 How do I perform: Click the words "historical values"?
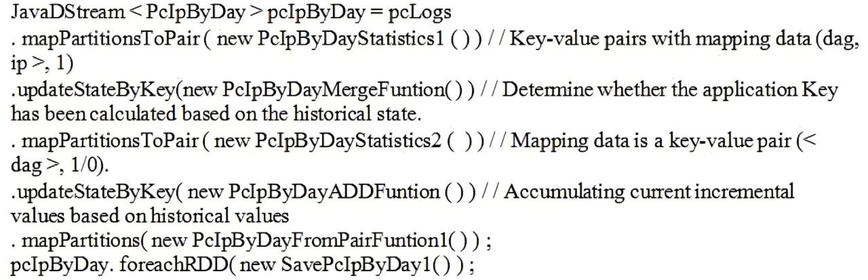point(220,216)
